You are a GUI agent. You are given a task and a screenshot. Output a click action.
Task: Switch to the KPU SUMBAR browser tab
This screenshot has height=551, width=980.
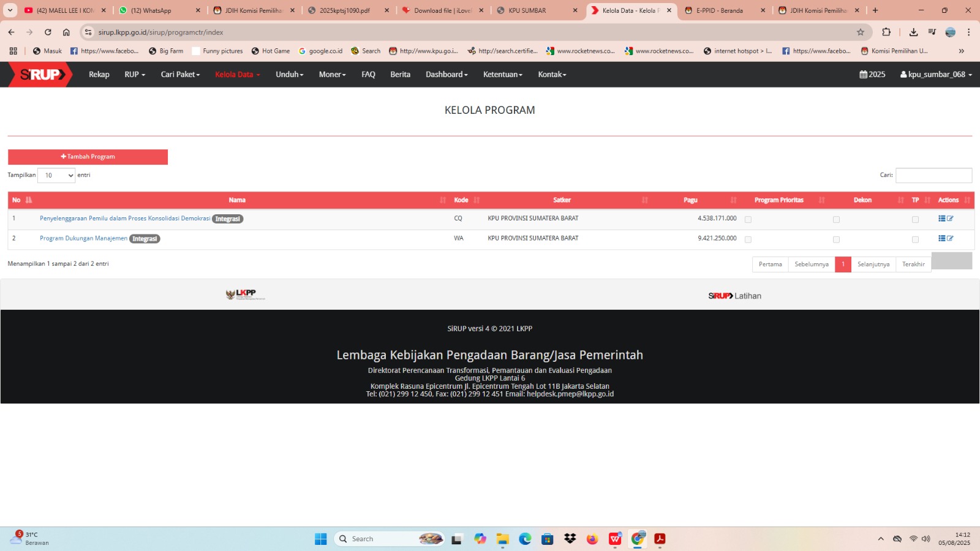533,10
